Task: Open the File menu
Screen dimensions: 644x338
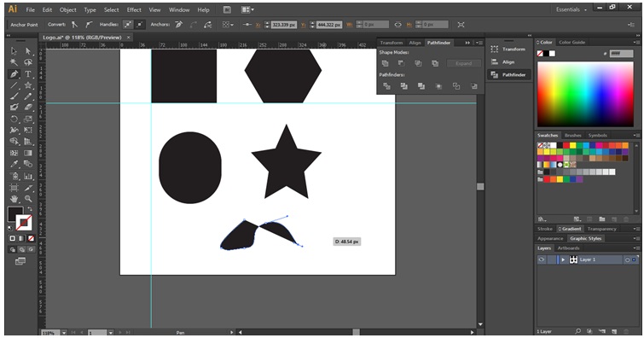Action: coord(31,9)
